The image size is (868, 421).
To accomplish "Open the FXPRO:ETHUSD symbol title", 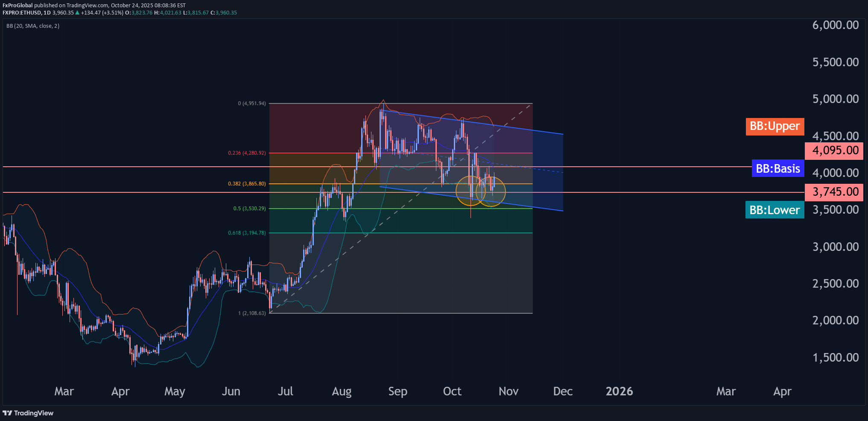I will (22, 13).
